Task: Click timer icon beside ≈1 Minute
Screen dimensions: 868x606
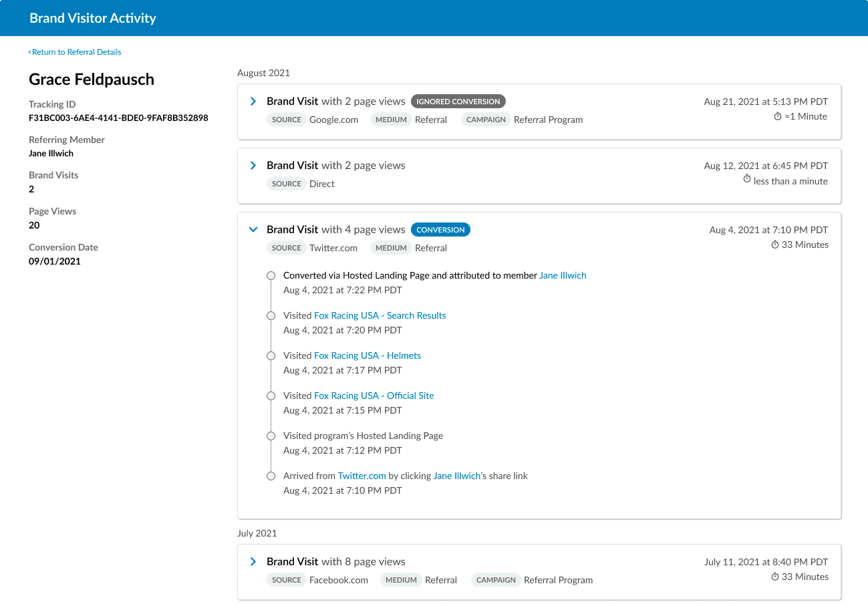Action: (x=778, y=116)
